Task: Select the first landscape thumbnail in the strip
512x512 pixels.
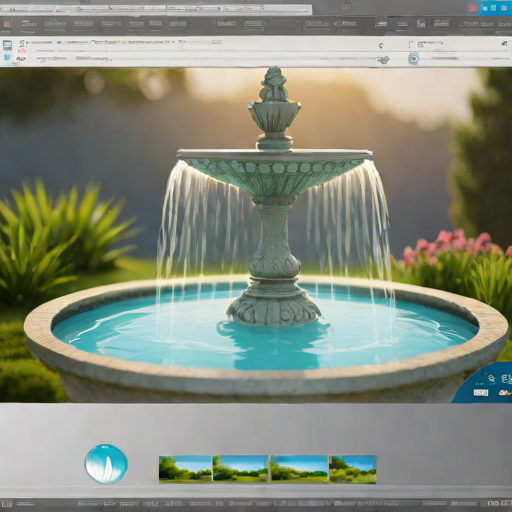Action: coord(185,469)
